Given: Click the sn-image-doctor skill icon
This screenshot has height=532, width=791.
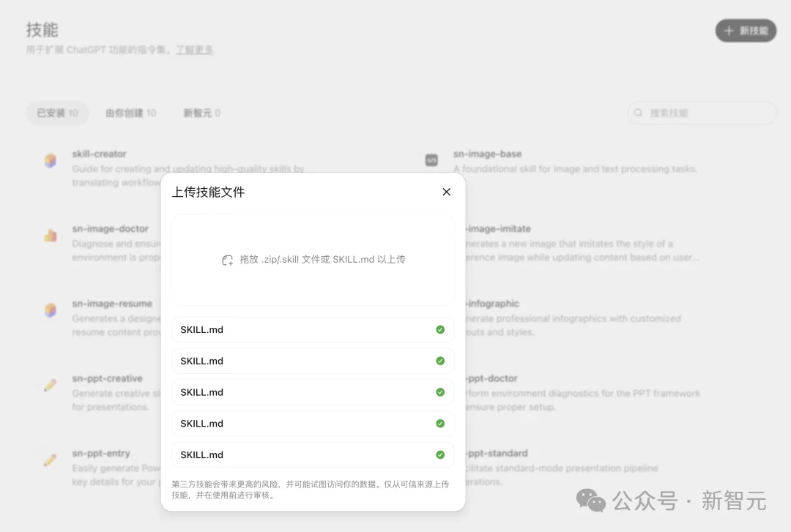Looking at the screenshot, I should (x=51, y=235).
